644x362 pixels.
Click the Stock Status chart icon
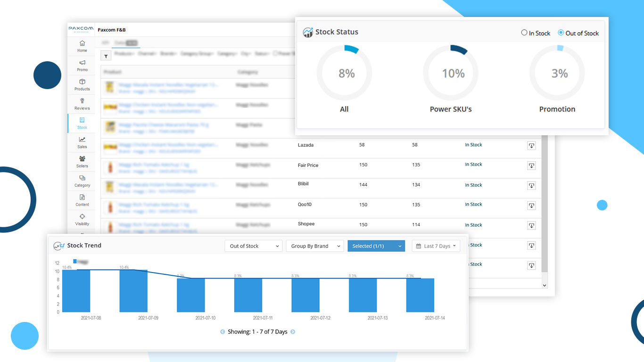coord(308,32)
